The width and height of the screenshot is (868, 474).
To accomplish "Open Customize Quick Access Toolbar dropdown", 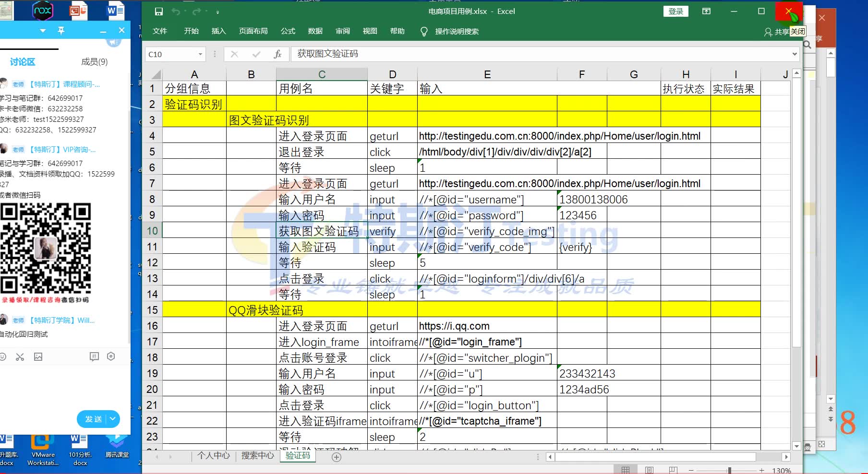I will 217,12.
